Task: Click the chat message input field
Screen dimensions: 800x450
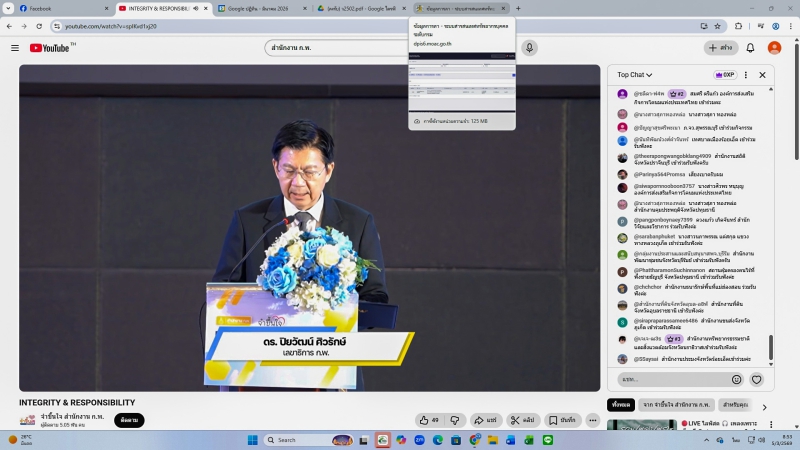Action: pyautogui.click(x=672, y=379)
